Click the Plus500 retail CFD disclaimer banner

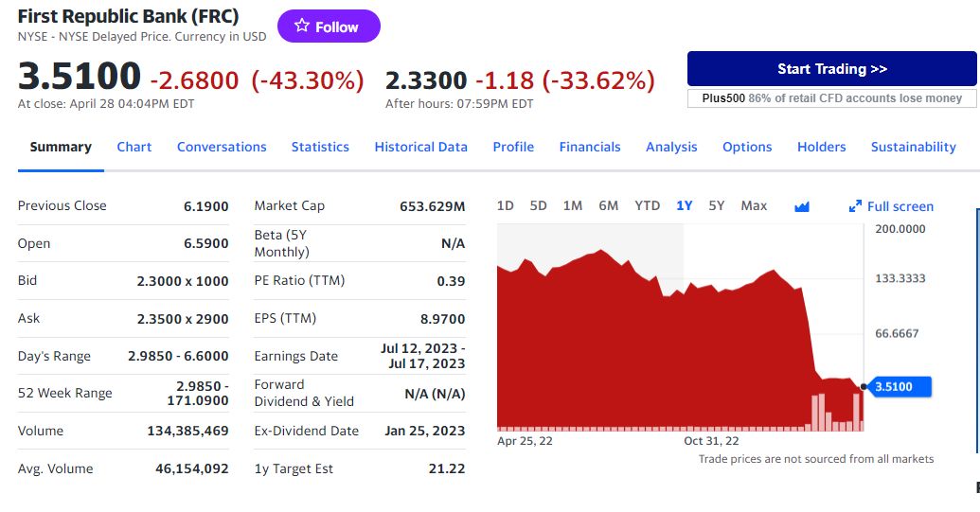(832, 98)
